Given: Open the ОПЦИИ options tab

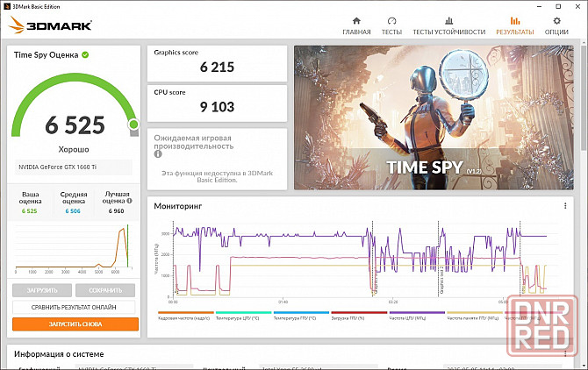Looking at the screenshot, I should (x=556, y=26).
